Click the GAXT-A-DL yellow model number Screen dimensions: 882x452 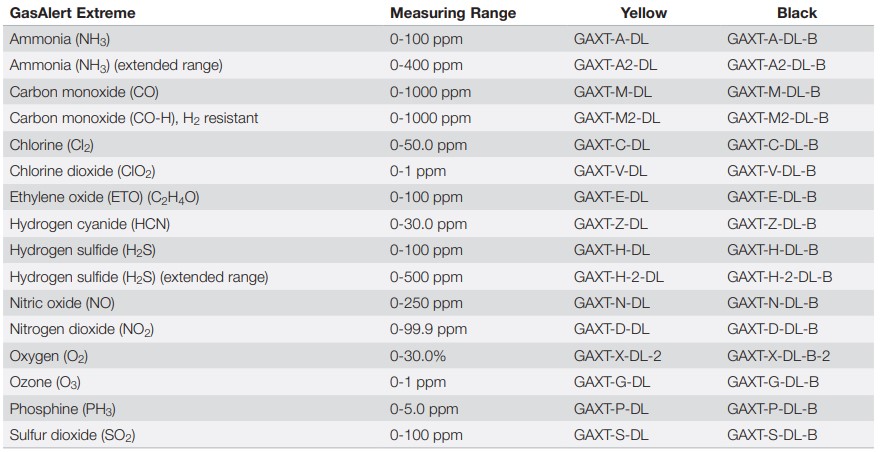[611, 39]
